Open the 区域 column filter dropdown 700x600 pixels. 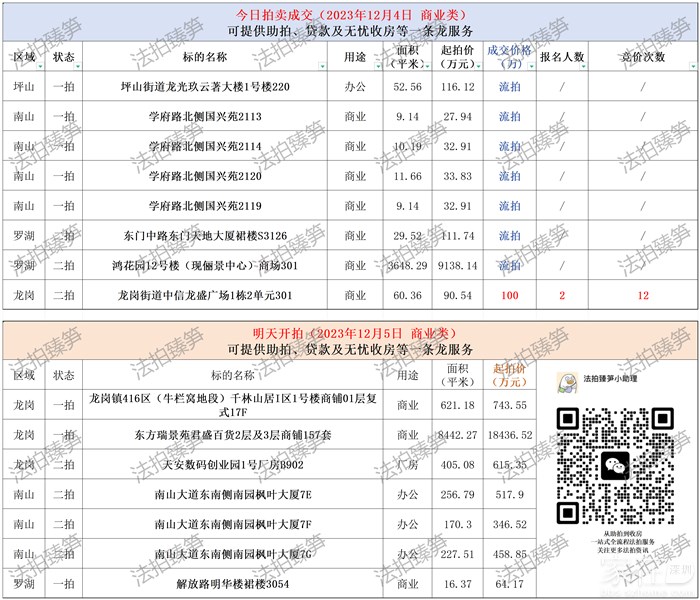point(38,67)
